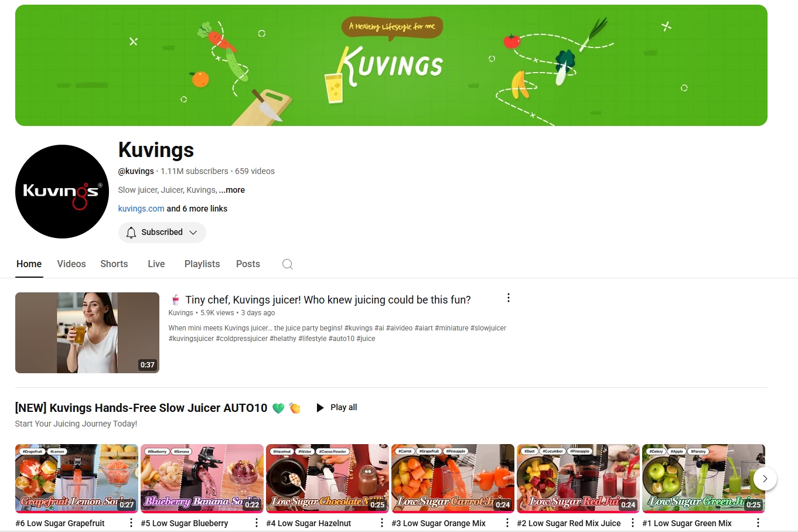Open more options for #2 Low Sugar Red Mix Juice
The width and height of the screenshot is (798, 532).
pyautogui.click(x=632, y=523)
